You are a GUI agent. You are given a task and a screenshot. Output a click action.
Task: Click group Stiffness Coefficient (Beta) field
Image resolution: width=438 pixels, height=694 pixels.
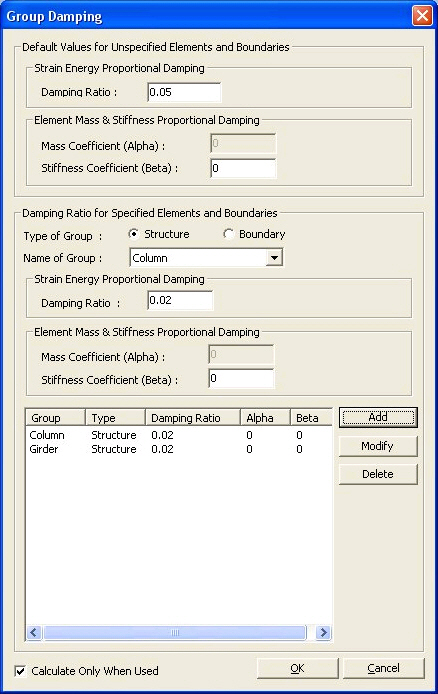click(241, 379)
